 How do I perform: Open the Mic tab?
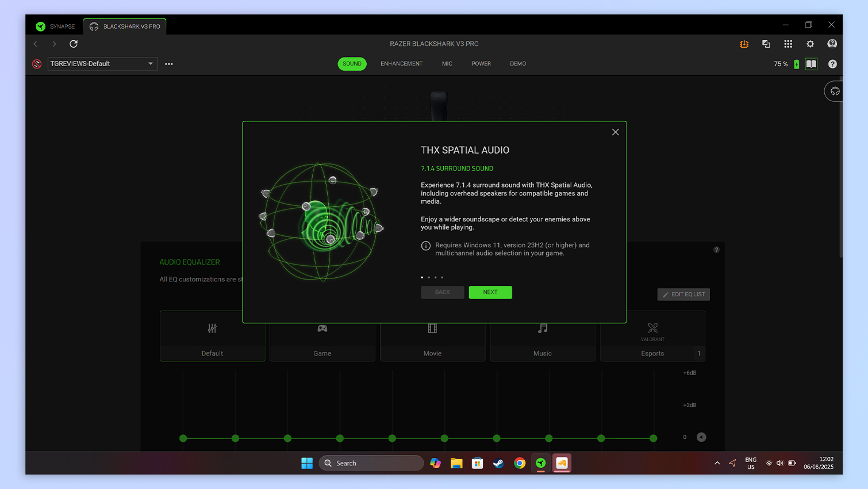[447, 64]
